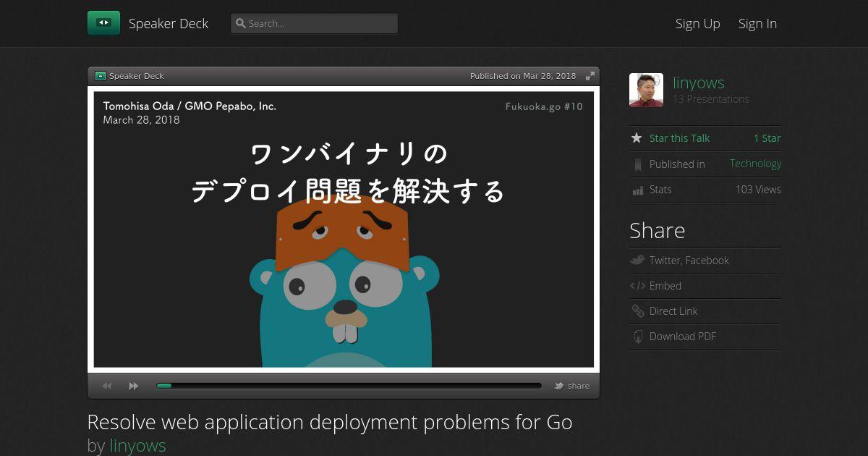This screenshot has height=456, width=868.
Task: Click the share label in player footer
Action: 579,386
